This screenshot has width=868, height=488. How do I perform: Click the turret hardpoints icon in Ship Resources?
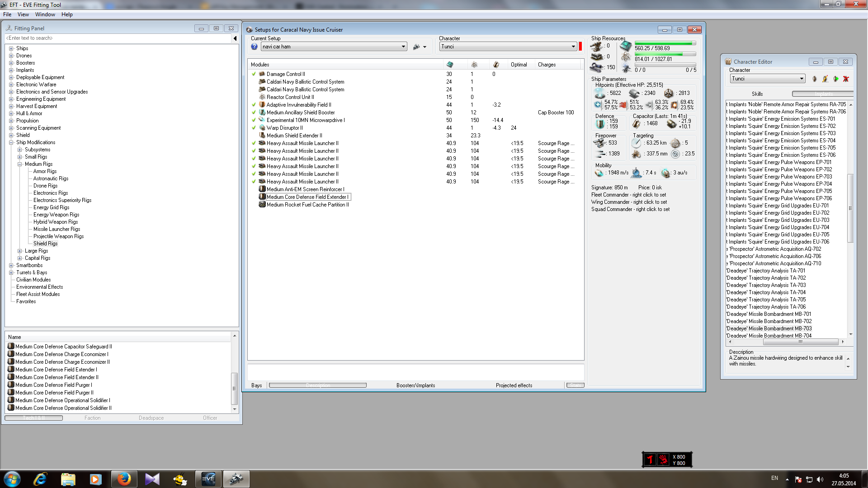point(597,46)
